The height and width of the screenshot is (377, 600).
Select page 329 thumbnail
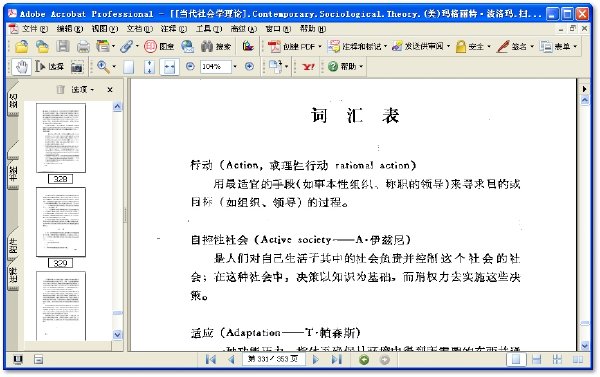click(x=61, y=222)
